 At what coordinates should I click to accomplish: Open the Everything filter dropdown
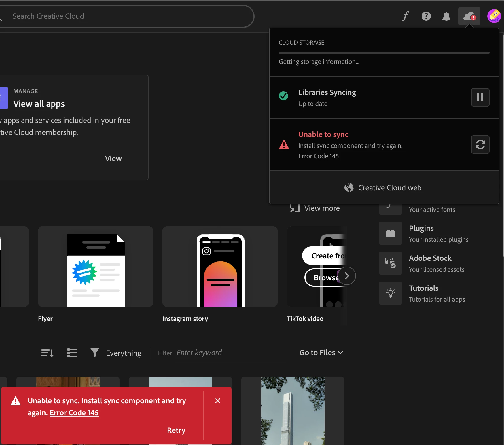coord(124,353)
